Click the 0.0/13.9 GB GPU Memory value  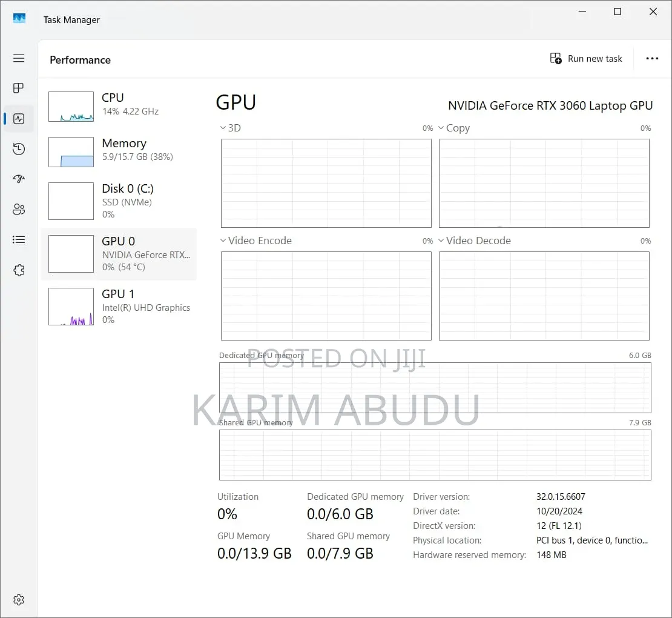pyautogui.click(x=254, y=553)
